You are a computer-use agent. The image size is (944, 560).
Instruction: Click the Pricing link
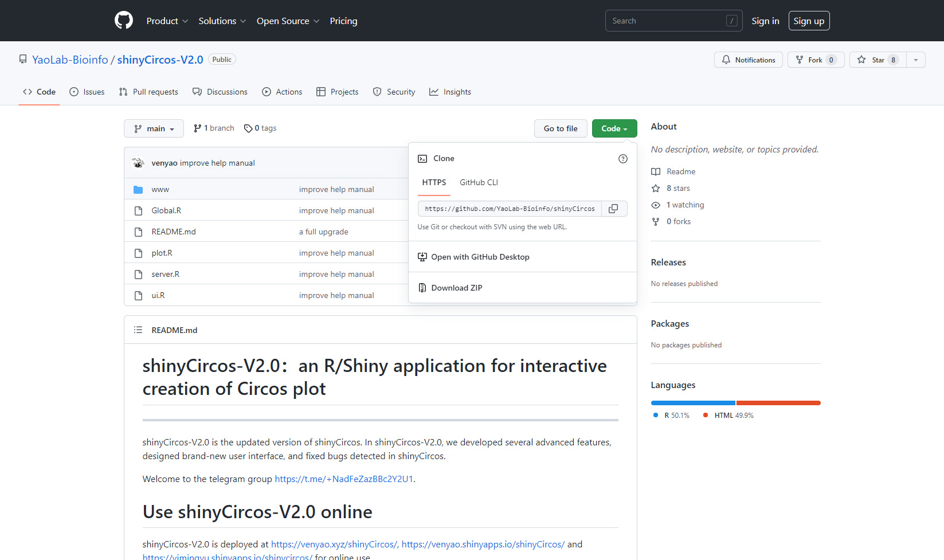point(343,21)
